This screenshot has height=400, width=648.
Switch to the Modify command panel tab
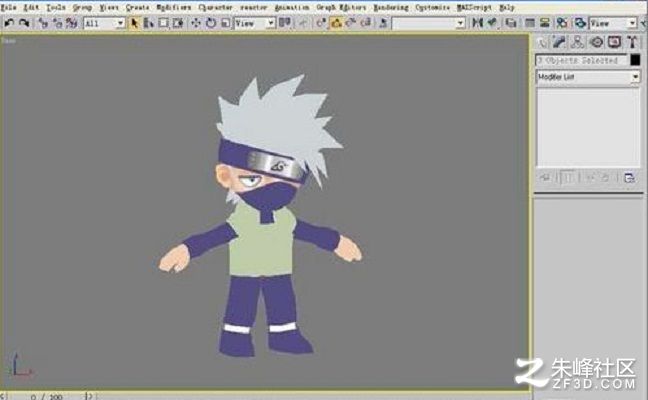559,42
